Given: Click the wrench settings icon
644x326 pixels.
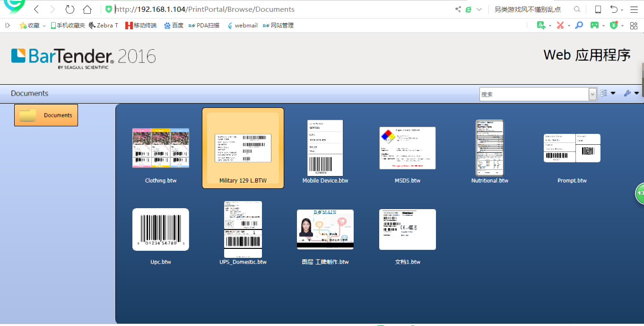Looking at the screenshot, I should 627,94.
